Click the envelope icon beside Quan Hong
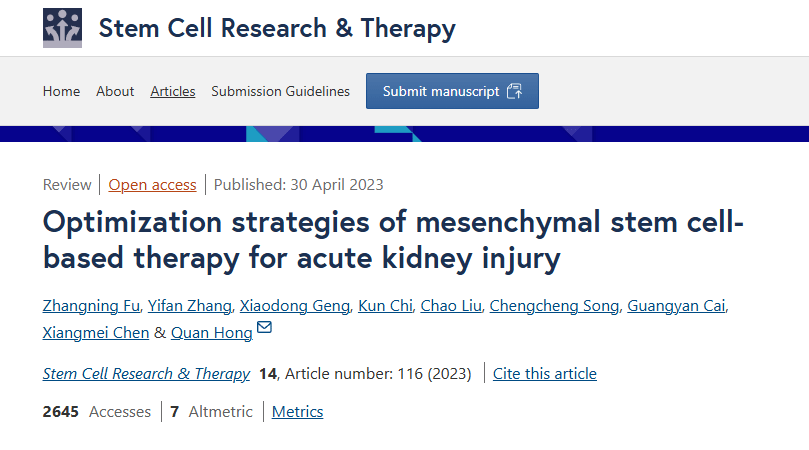The image size is (809, 450). [x=264, y=329]
